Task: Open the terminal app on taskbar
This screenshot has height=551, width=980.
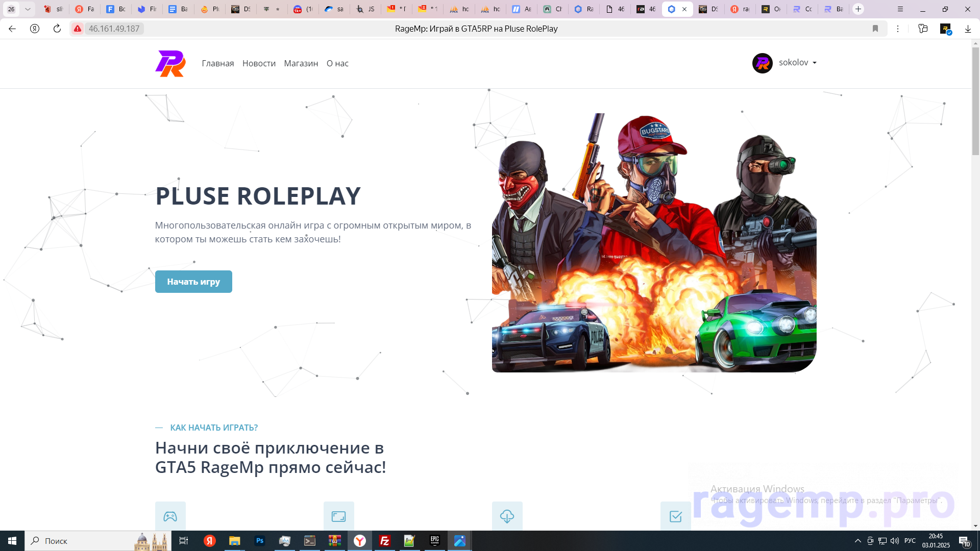Action: (x=310, y=541)
